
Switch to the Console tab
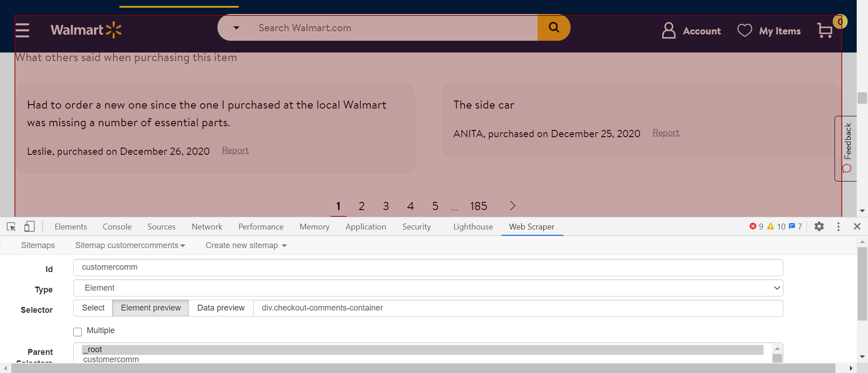click(117, 227)
